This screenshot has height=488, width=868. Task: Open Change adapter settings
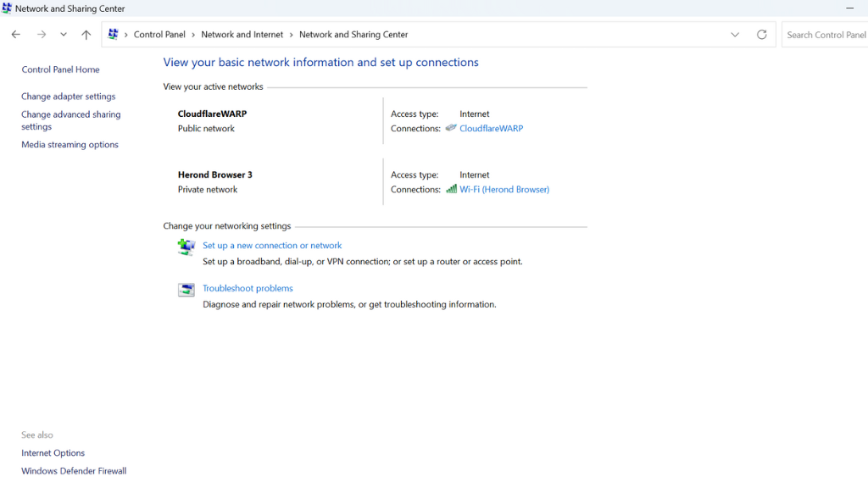tap(68, 97)
